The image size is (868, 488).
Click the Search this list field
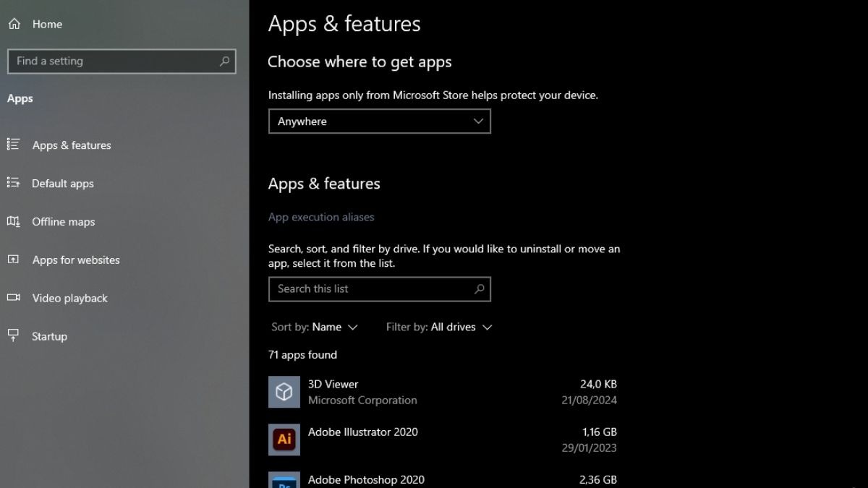[379, 289]
